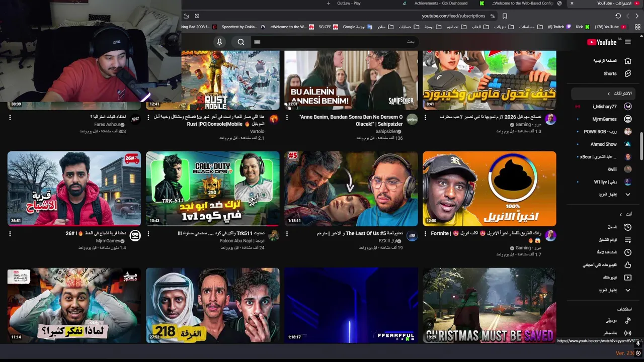Open Vartolo channel avatar

[274, 119]
